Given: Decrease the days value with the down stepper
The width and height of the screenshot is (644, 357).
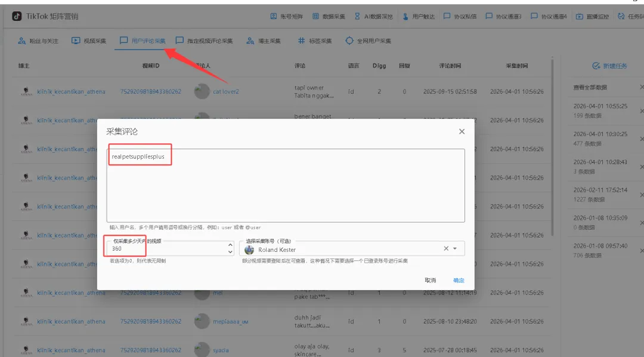Looking at the screenshot, I should [x=229, y=253].
